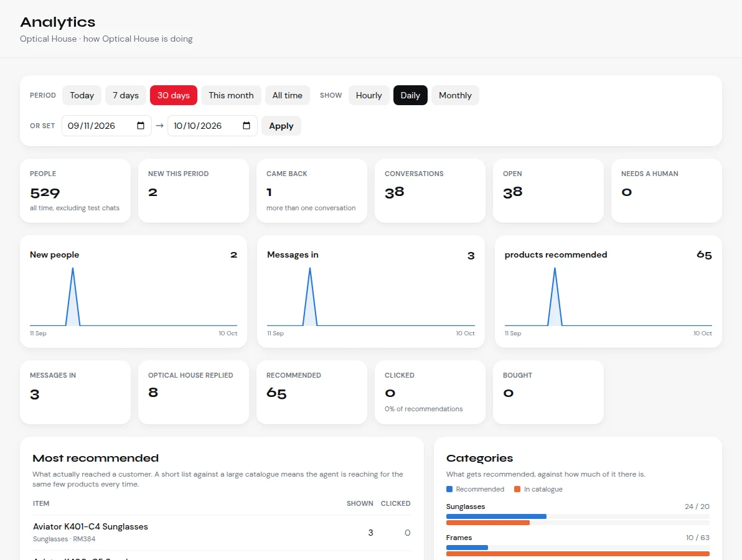Click 'Sunglasses · RM384' subtitle

(x=64, y=539)
